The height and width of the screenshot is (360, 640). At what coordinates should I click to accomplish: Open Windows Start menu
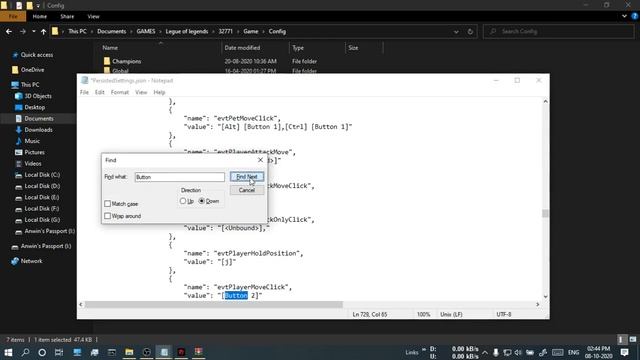(x=8, y=352)
